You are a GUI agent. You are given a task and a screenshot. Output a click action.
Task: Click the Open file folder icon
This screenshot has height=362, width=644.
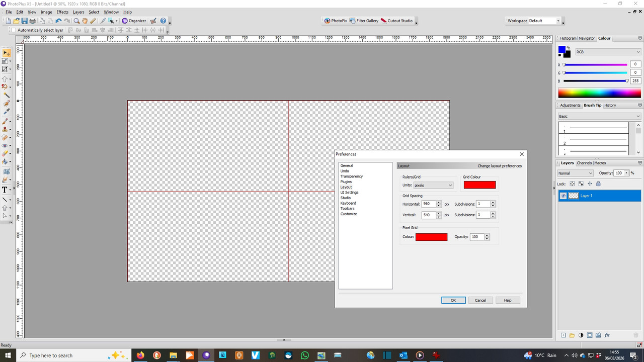point(16,21)
